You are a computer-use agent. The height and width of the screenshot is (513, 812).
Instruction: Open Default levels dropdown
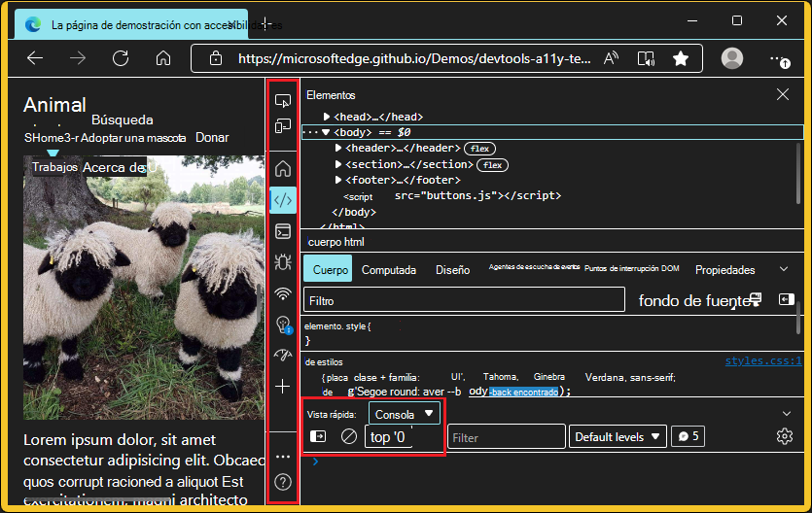618,437
